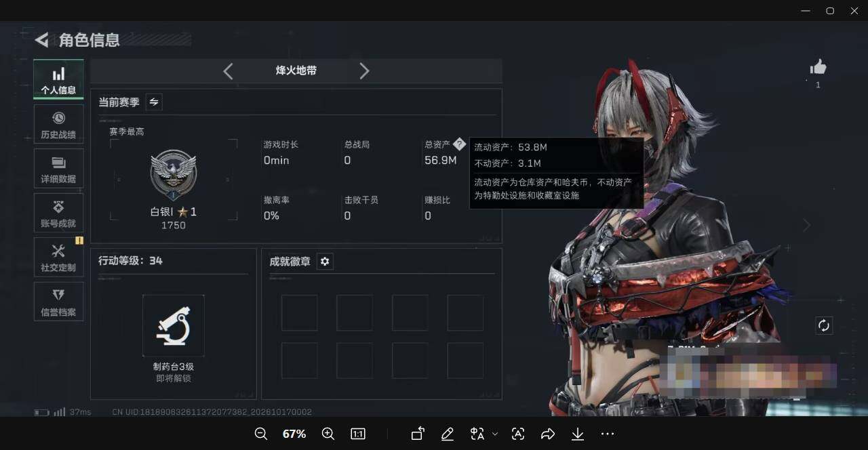Open the 信誉档案 tab
The height and width of the screenshot is (450, 868).
[x=58, y=302]
